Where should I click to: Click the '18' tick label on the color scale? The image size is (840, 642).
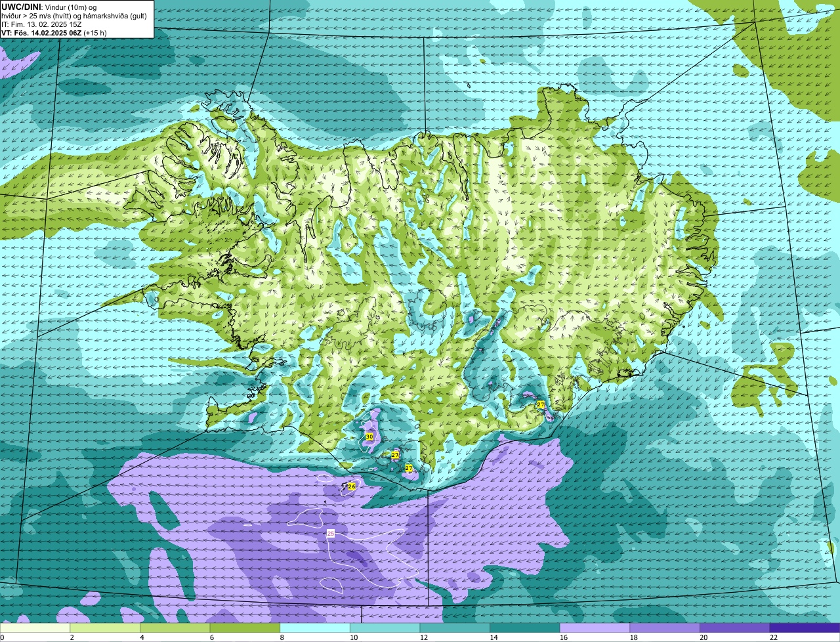tap(633, 637)
